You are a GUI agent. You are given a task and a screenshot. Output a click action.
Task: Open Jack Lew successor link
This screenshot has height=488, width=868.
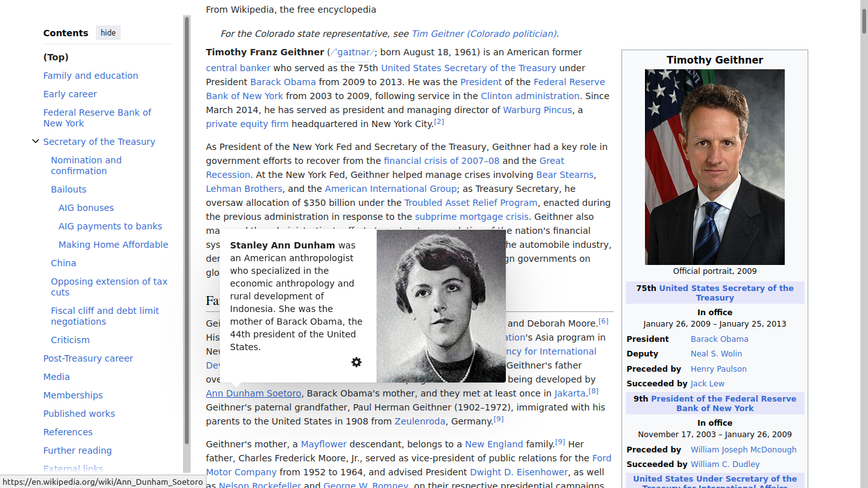coord(707,384)
